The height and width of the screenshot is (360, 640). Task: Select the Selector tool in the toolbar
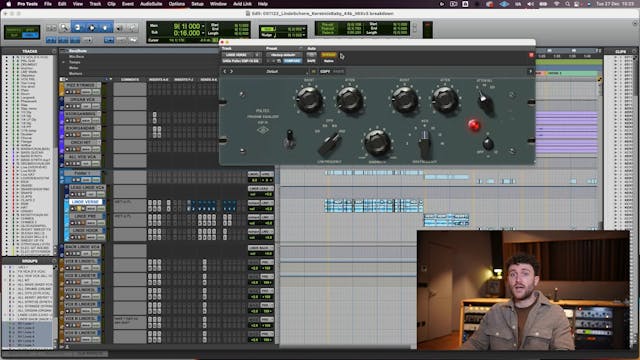coord(91,28)
